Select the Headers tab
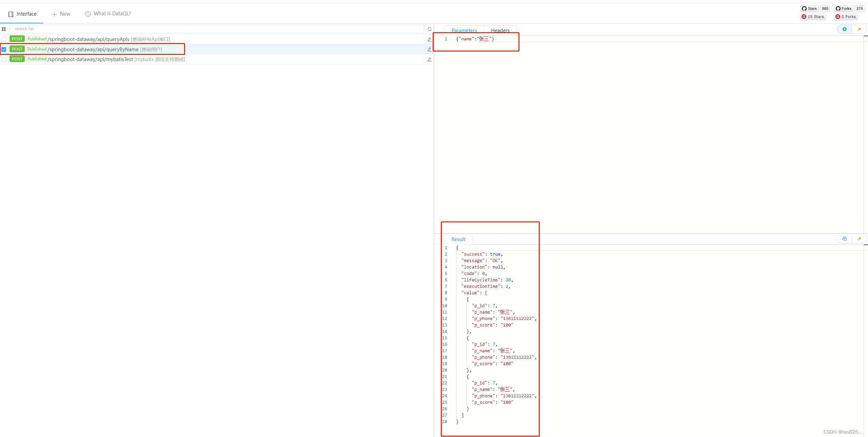868x437 pixels. click(500, 30)
